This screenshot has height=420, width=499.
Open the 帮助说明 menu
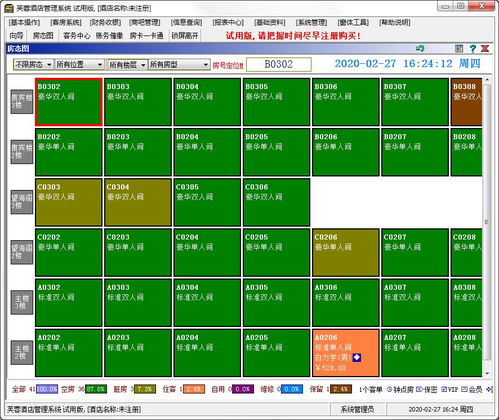tap(395, 22)
